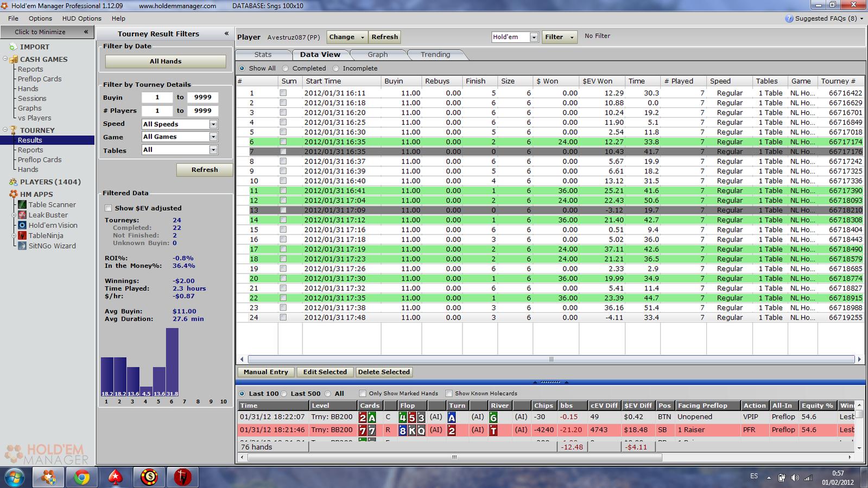The height and width of the screenshot is (488, 868).
Task: Open the Game filter dropdown
Action: click(x=213, y=137)
